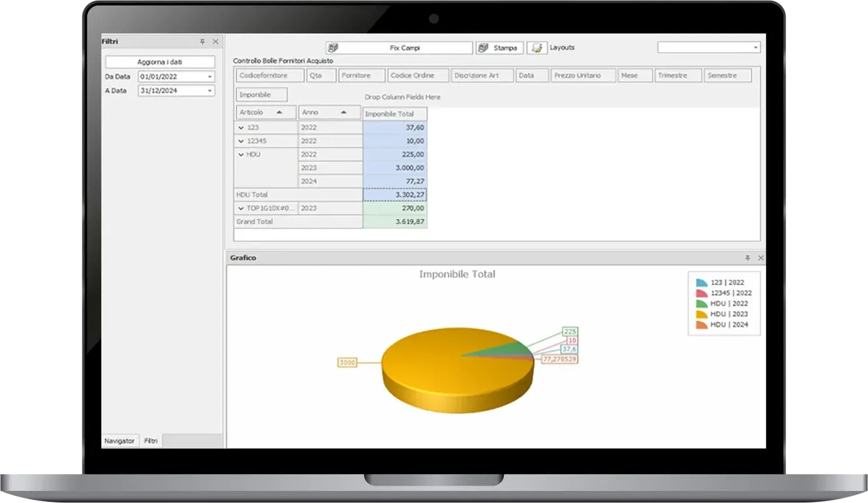Collapse the 123 article row
This screenshot has width=868, height=503.
tap(241, 128)
